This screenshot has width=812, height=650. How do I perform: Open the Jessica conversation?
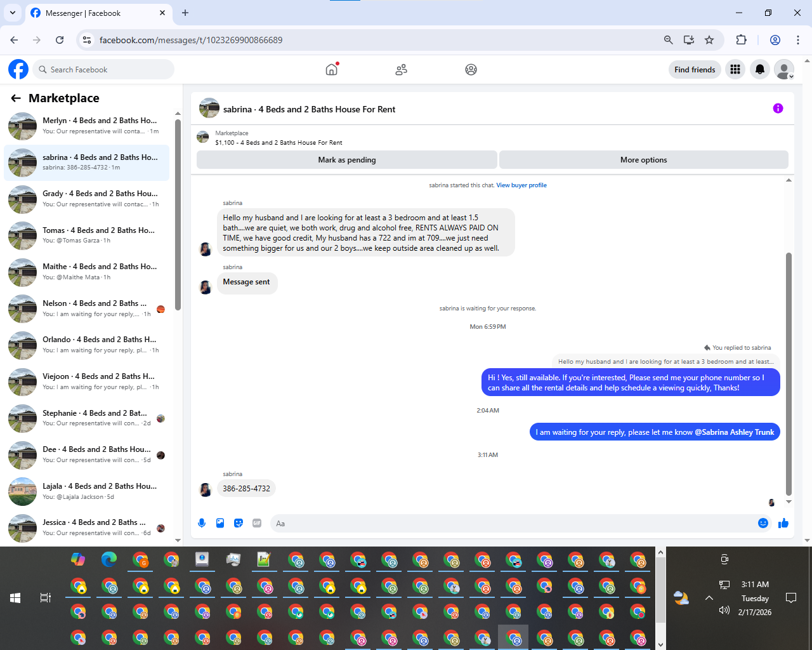[87, 527]
